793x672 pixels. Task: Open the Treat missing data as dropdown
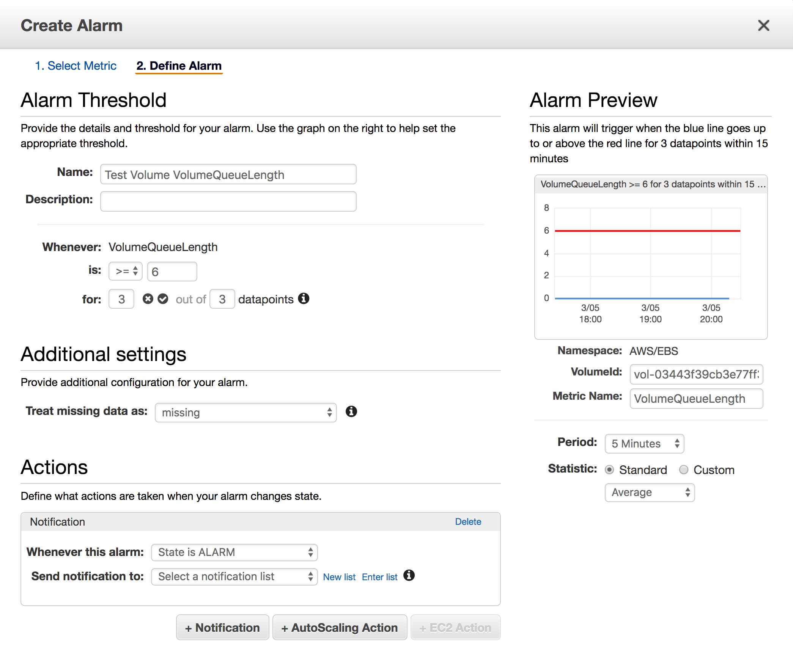coord(245,412)
